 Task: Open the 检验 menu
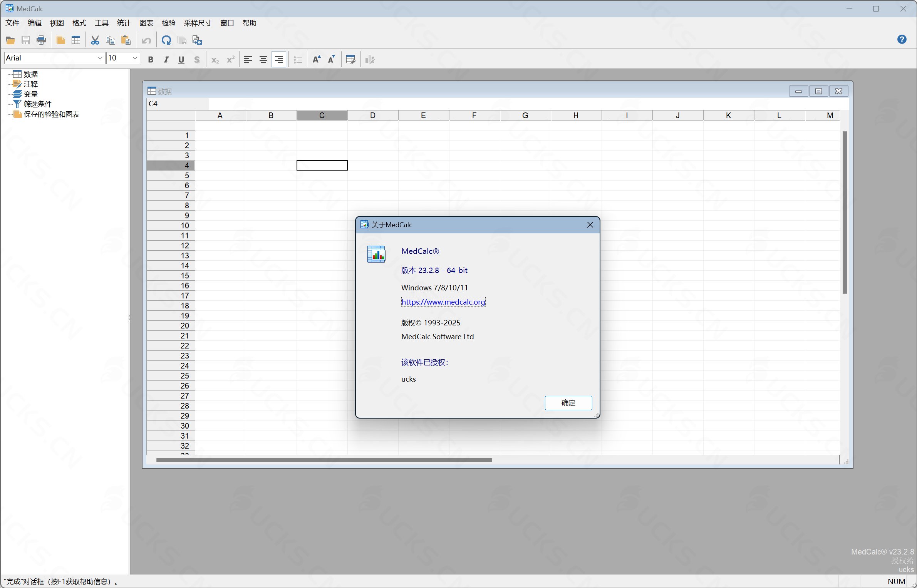(169, 23)
